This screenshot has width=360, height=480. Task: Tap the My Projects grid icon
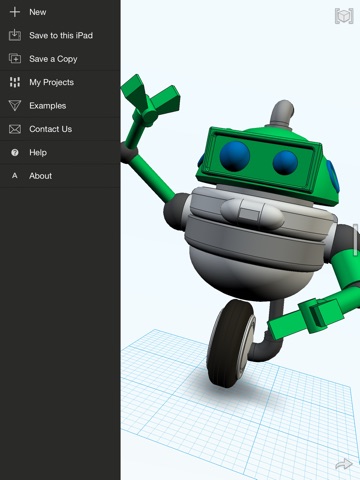pos(15,82)
